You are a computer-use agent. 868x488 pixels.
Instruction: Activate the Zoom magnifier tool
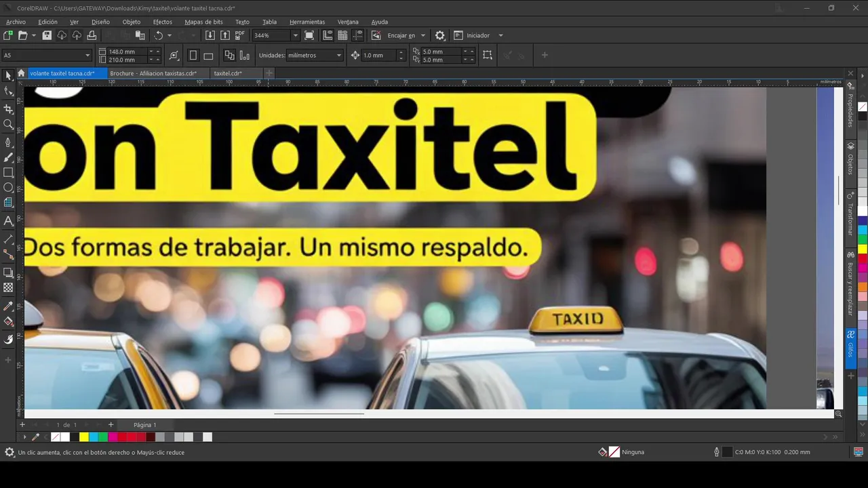click(x=8, y=124)
